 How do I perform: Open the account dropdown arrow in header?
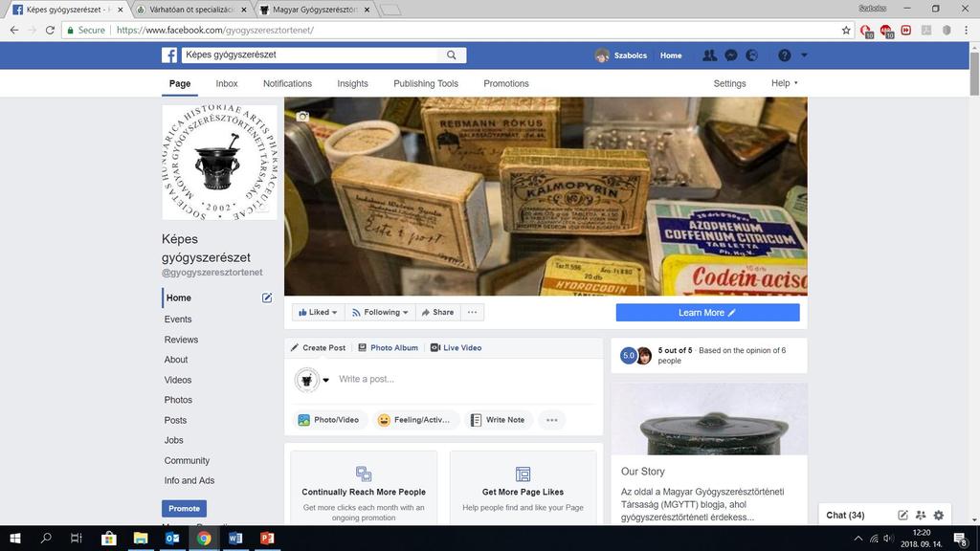pos(804,55)
